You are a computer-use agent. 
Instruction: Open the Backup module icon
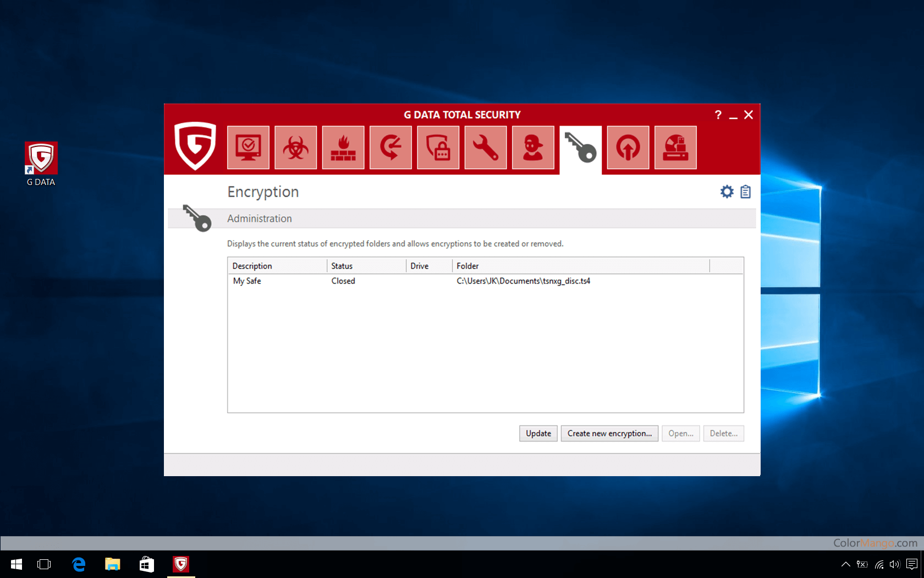click(391, 148)
